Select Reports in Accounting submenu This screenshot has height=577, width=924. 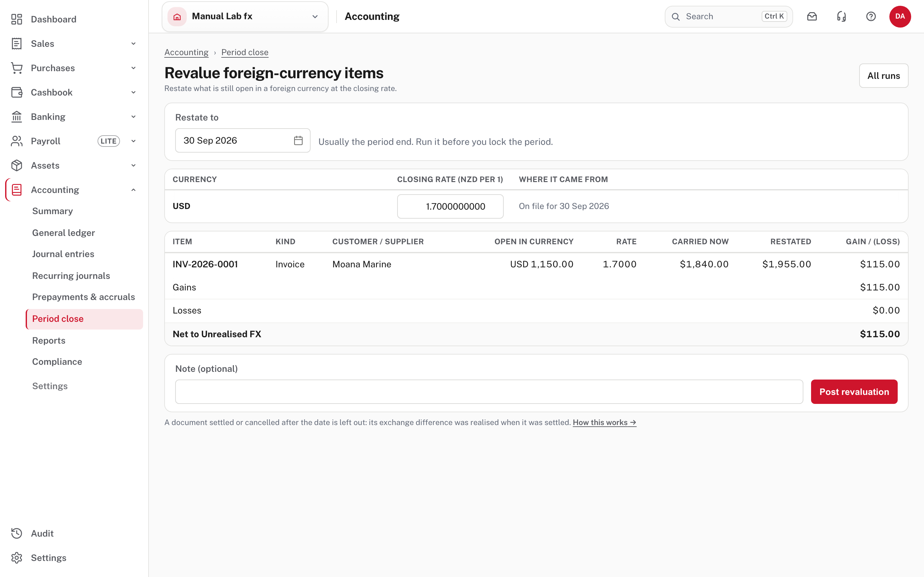48,340
